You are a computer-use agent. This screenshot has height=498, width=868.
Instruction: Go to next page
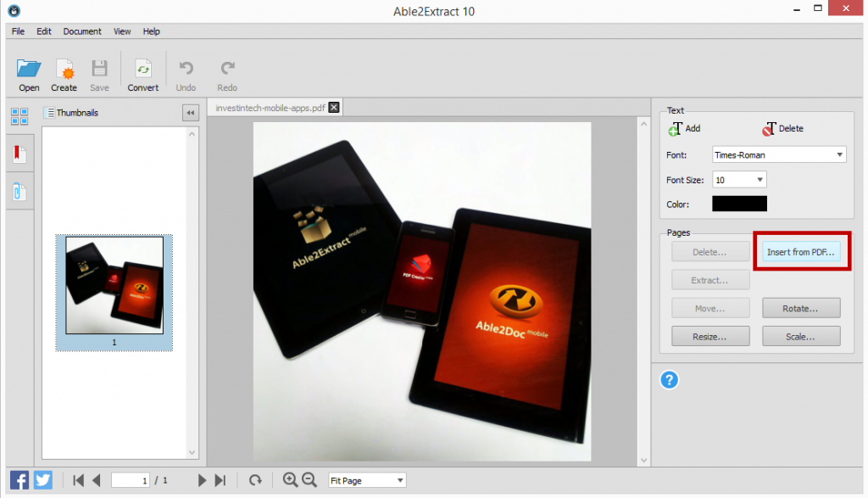coord(202,480)
